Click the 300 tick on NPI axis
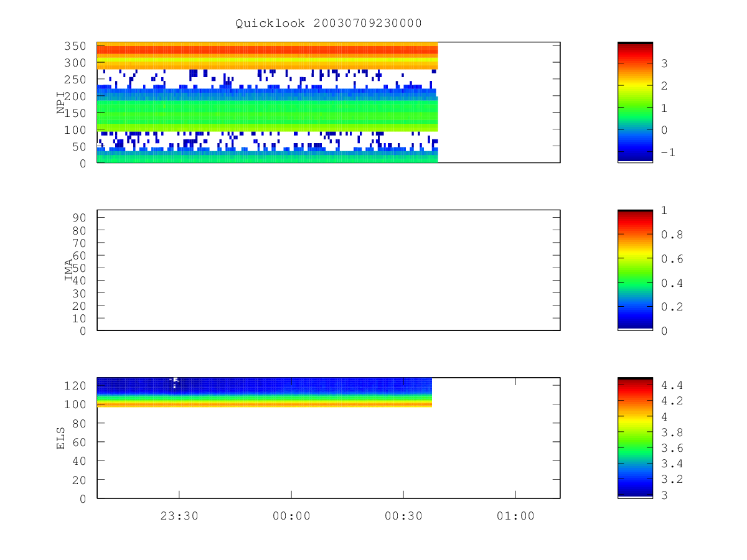 pyautogui.click(x=77, y=63)
